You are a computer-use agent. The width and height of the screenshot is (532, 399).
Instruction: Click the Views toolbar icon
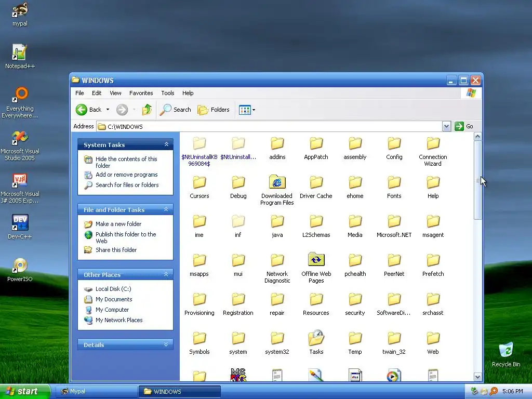245,110
